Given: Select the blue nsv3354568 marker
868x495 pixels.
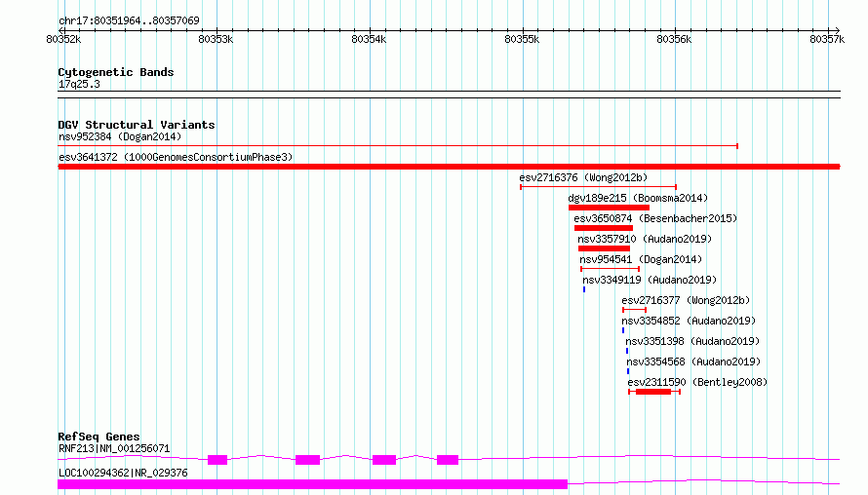Looking at the screenshot, I should [x=628, y=371].
